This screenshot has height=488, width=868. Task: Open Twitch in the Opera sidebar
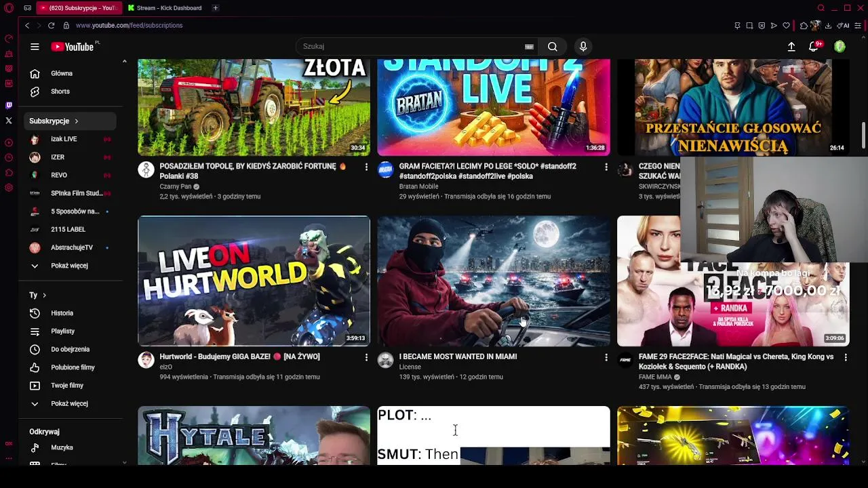point(9,106)
